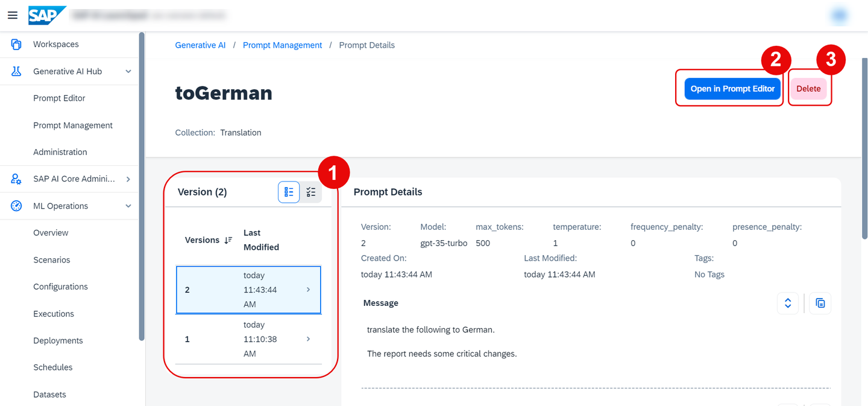Viewport: 868px width, 406px height.
Task: Click the SAP AI Core Administration icon
Action: pyautogui.click(x=16, y=179)
